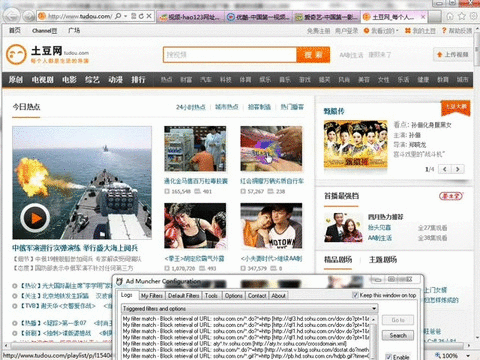Show next item in 甄嬛传 carousel

458,169
